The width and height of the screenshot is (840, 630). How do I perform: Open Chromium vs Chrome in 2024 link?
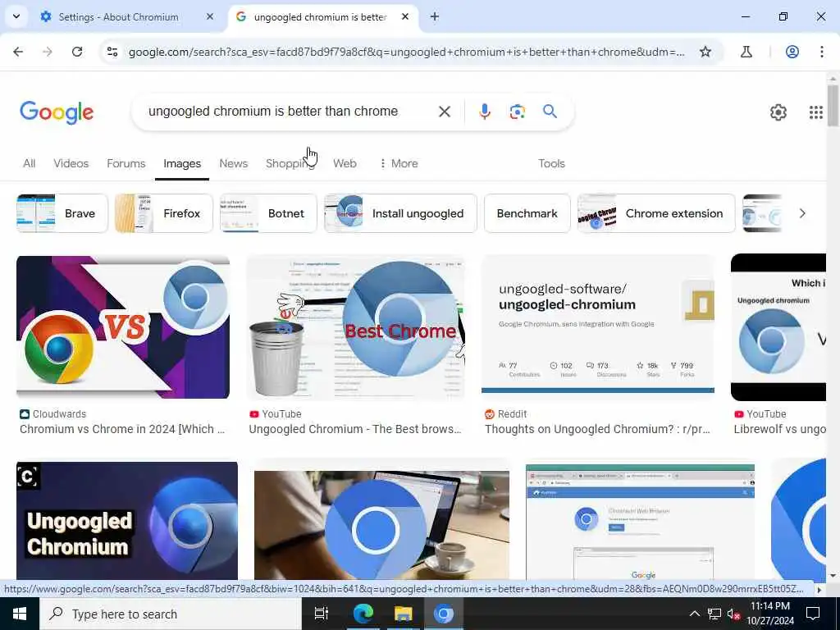pyautogui.click(x=122, y=429)
